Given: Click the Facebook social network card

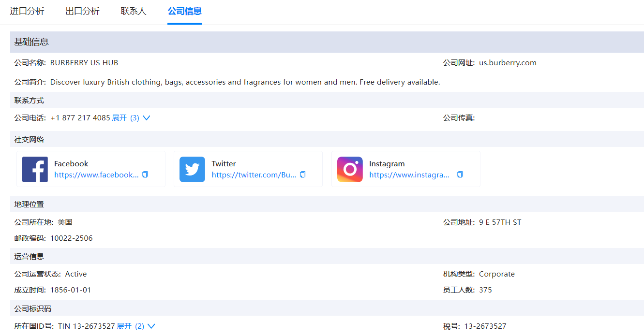Looking at the screenshot, I should pos(91,169).
